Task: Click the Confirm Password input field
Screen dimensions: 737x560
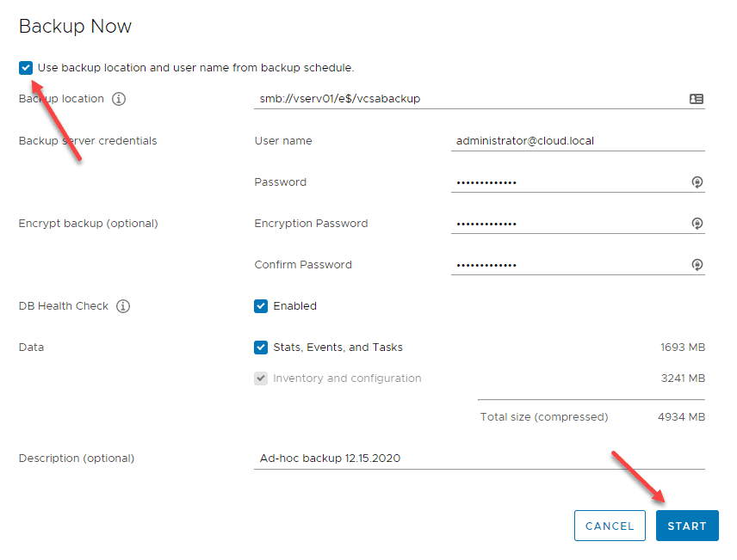Action: click(x=568, y=265)
